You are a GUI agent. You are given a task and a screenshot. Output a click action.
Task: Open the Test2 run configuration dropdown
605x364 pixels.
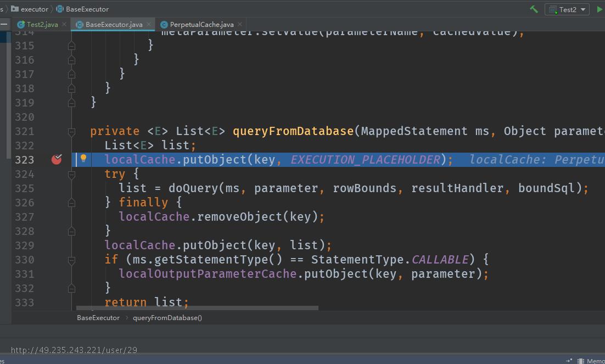(x=567, y=9)
